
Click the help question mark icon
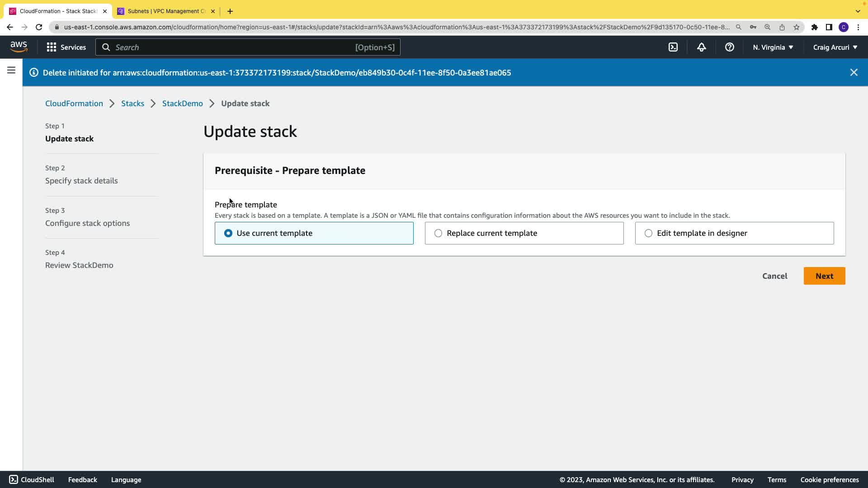[729, 47]
